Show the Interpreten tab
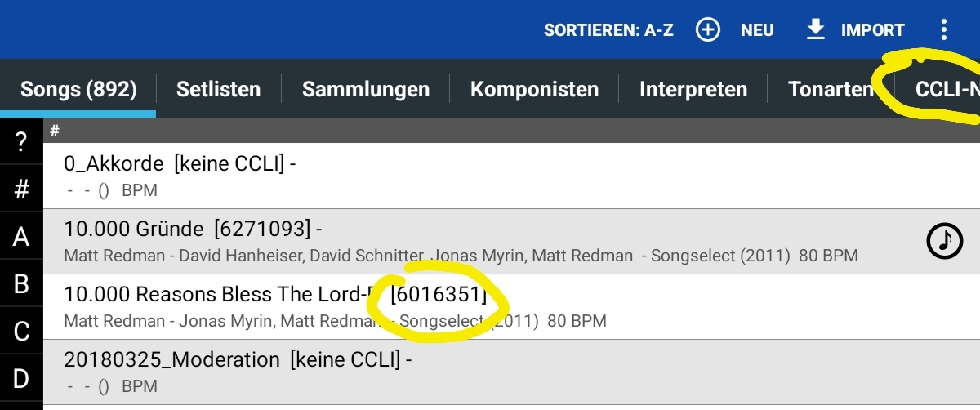The image size is (980, 410). tap(693, 88)
